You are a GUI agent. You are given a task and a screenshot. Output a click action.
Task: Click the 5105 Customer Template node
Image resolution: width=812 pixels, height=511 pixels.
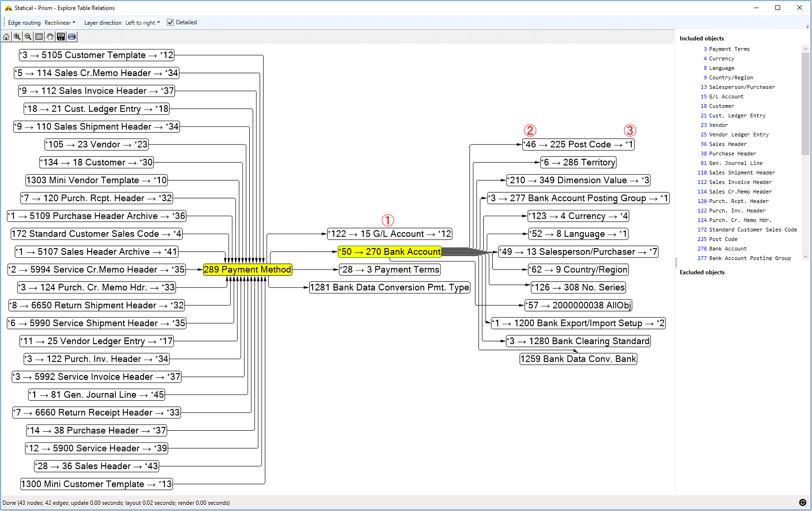(x=97, y=55)
